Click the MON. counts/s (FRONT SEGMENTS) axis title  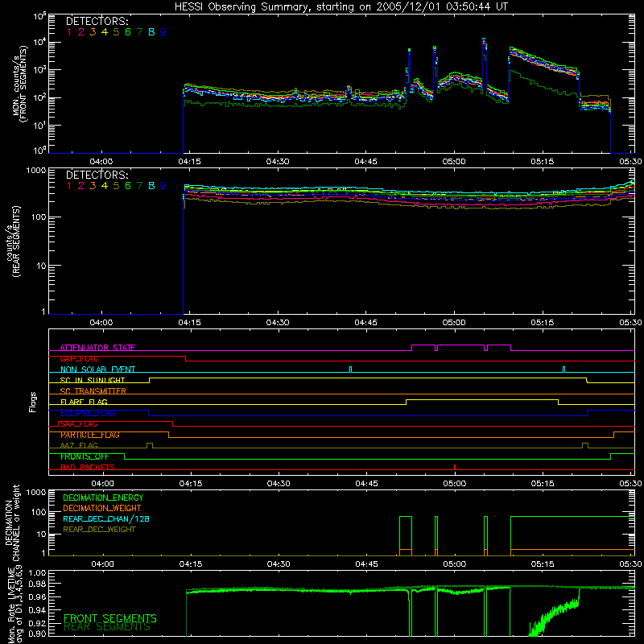pos(19,85)
